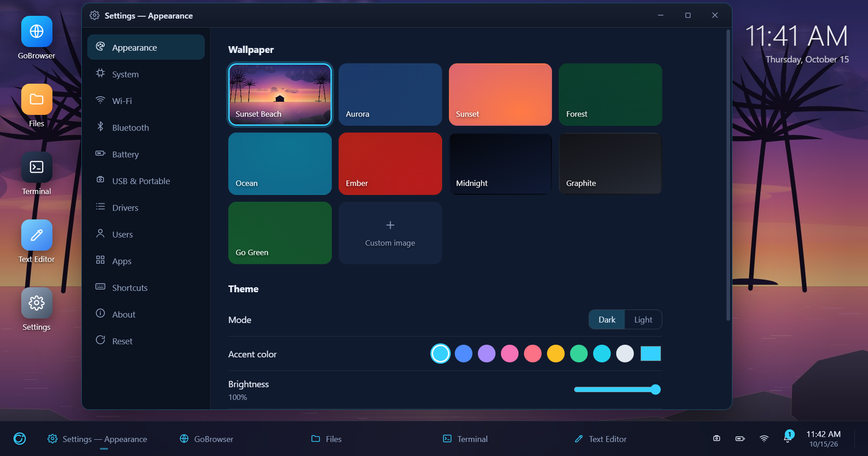Select the Go Green wallpaper
Screen dimensions: 868x456
pos(280,233)
